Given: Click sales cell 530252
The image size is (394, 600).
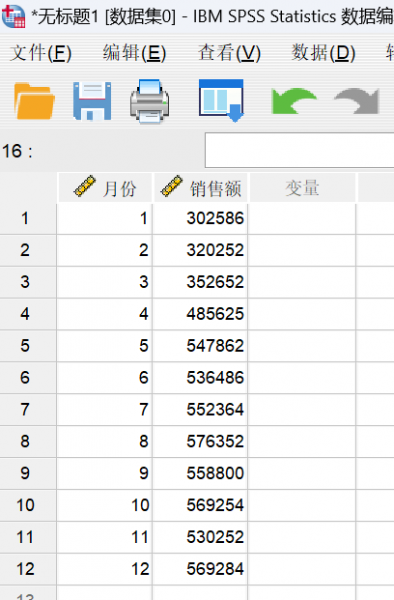Looking at the screenshot, I should point(200,537).
